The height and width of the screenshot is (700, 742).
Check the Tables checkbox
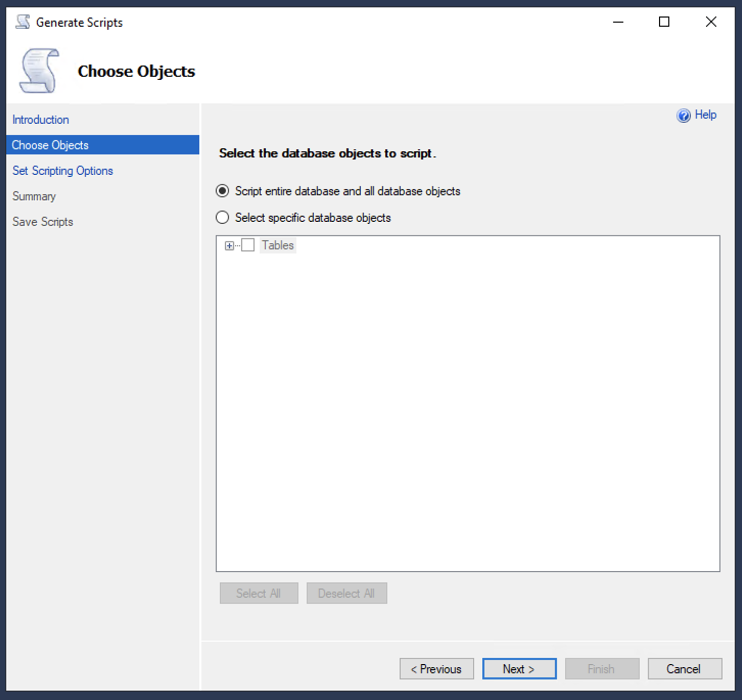248,245
